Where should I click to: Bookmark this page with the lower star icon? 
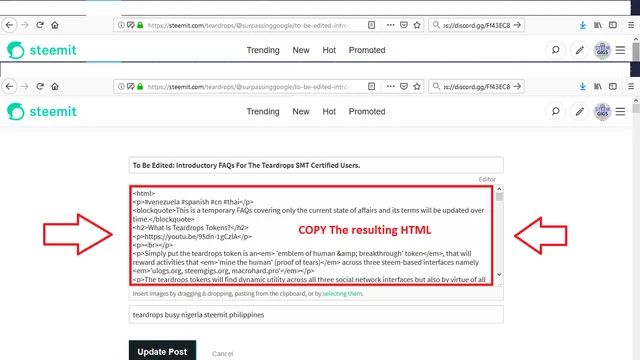(417, 87)
